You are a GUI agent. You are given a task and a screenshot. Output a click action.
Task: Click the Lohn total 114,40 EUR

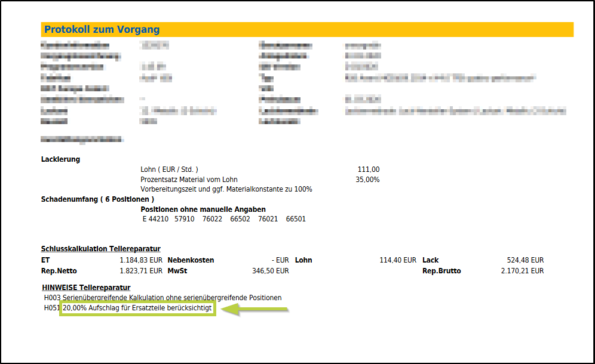click(397, 260)
